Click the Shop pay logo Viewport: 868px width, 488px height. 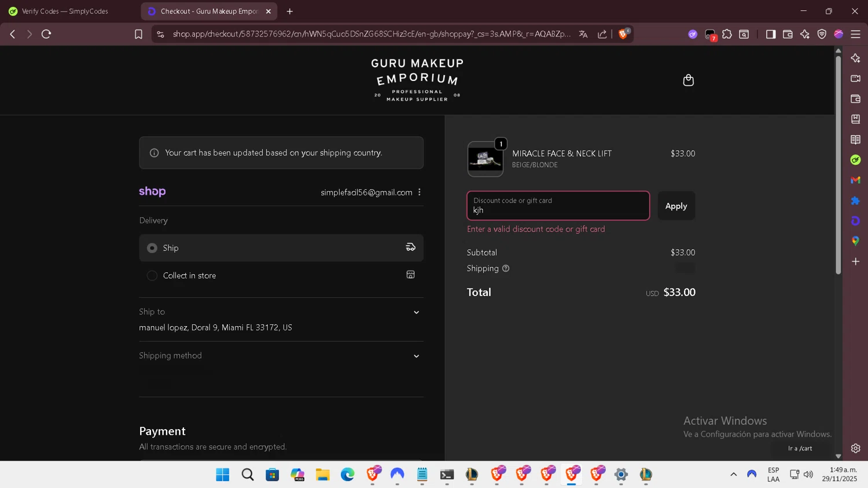tap(152, 191)
